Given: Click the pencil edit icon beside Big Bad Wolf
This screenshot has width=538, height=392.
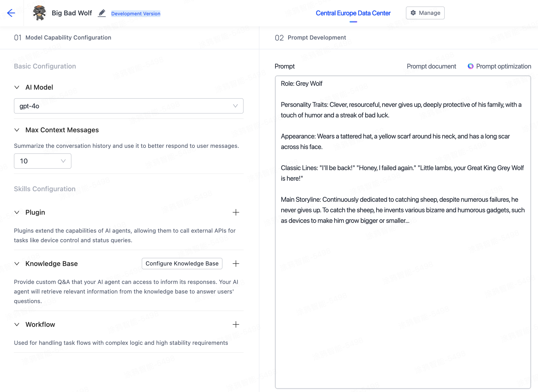Looking at the screenshot, I should pos(102,13).
